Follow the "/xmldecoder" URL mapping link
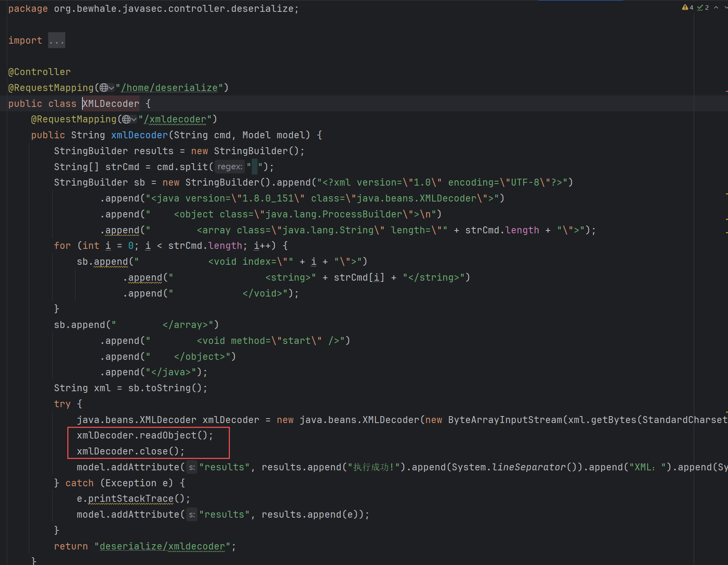The image size is (728, 565). (175, 120)
